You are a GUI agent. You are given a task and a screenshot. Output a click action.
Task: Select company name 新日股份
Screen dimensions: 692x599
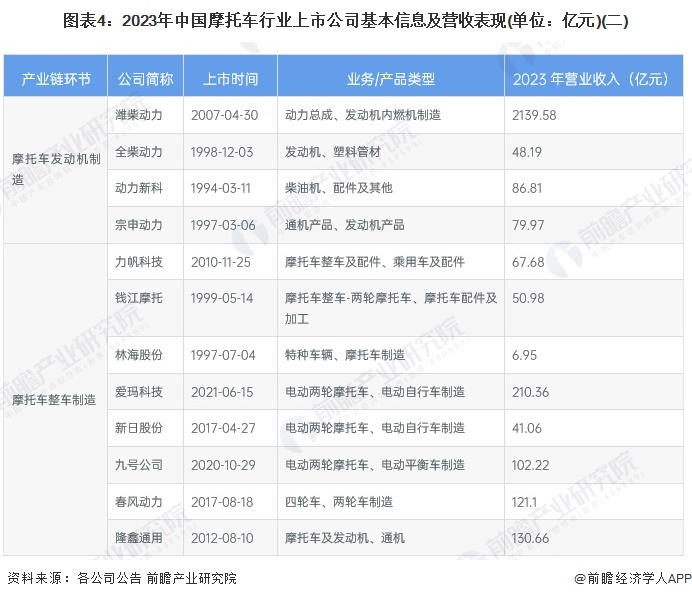[139, 428]
